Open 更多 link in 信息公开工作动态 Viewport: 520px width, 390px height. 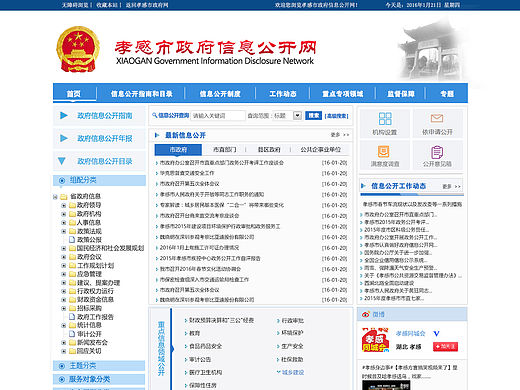[452, 186]
